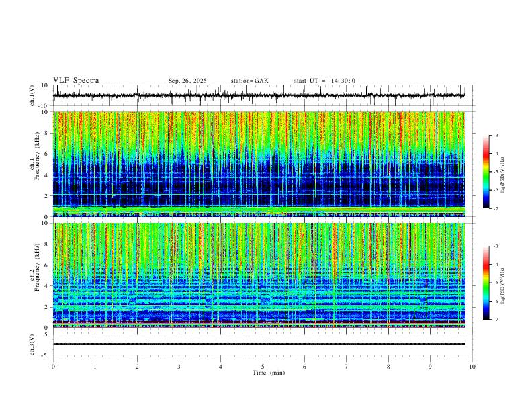Viewport: 532px width, 411px height.
Task: Click the 'start UT = 14:30:0' label
Action: tap(324, 81)
